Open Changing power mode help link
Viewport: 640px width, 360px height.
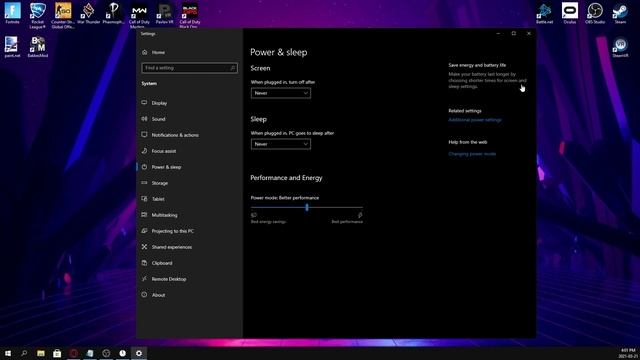coord(472,154)
